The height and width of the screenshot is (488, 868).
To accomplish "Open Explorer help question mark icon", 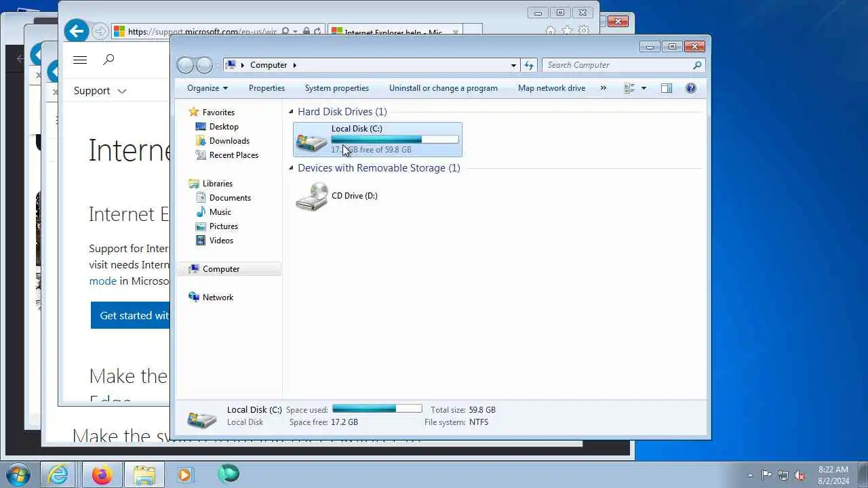I will (691, 88).
